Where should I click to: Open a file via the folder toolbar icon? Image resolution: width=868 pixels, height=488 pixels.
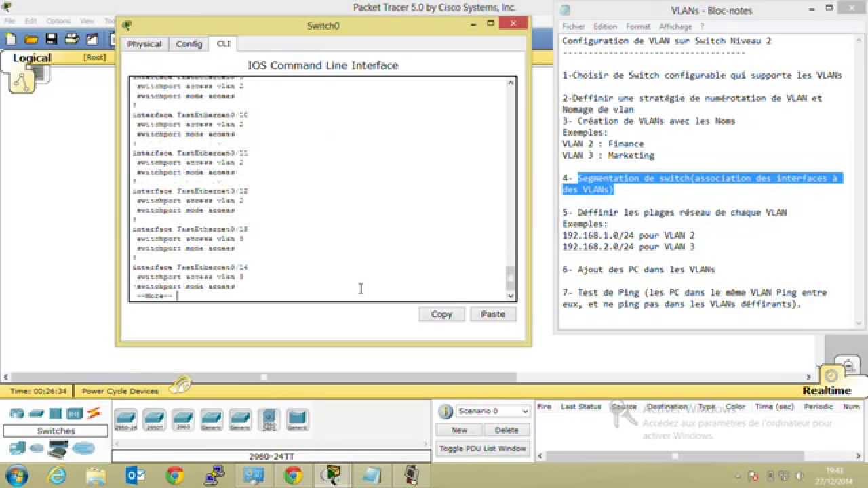(x=31, y=39)
